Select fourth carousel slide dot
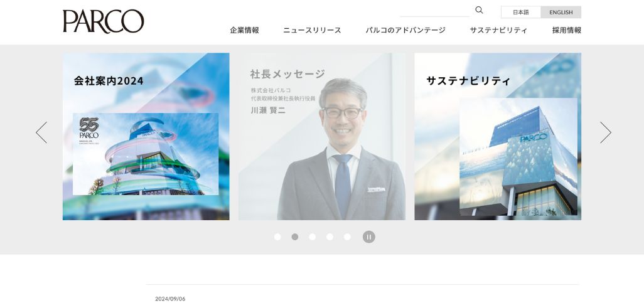The image size is (644, 303). tap(330, 237)
